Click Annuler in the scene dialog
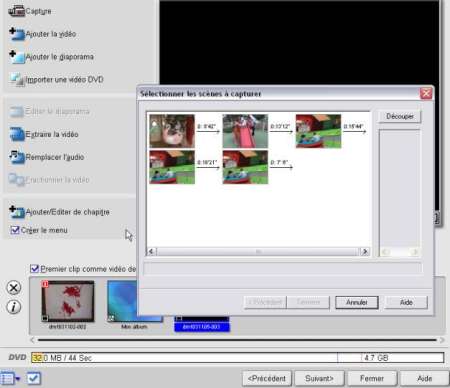 [x=357, y=302]
